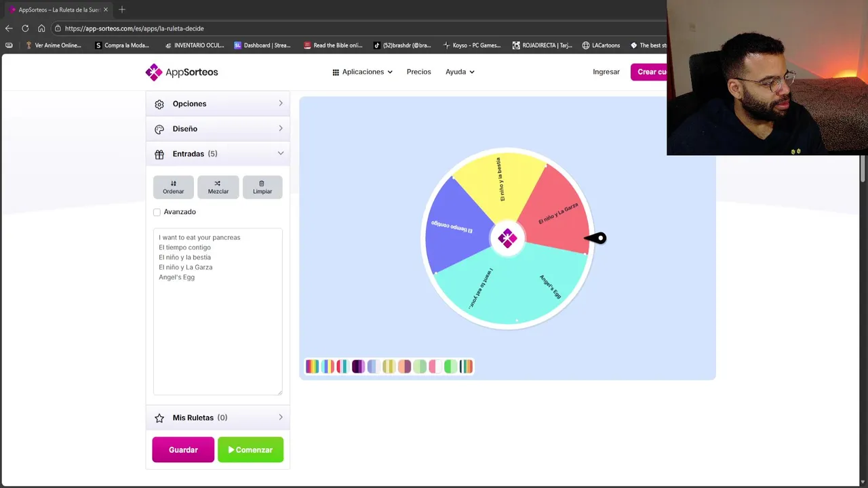
Task: Click the entries text area
Action: [x=218, y=312]
